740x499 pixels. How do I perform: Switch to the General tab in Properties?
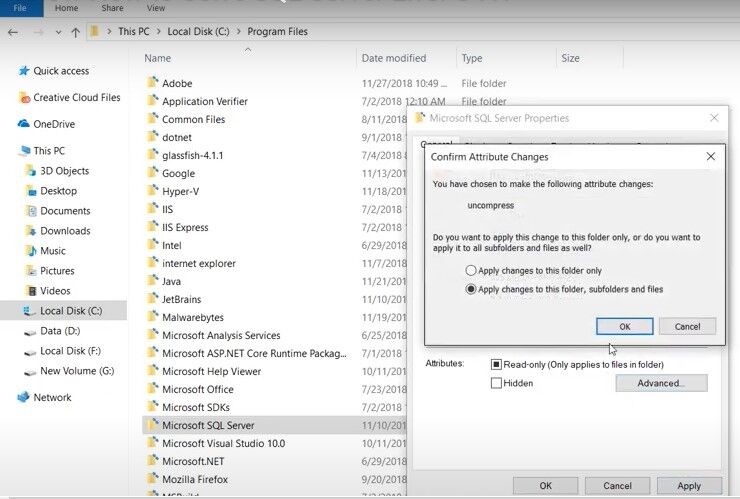coord(436,142)
